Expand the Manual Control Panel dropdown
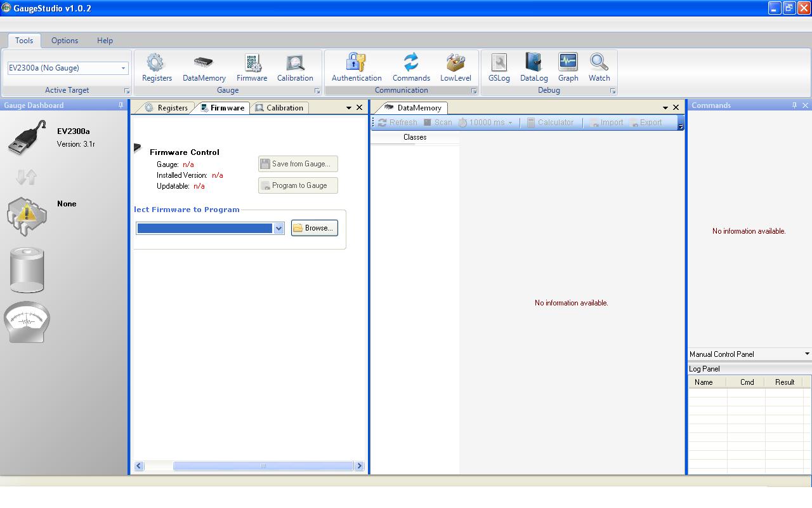812x508 pixels. point(807,354)
